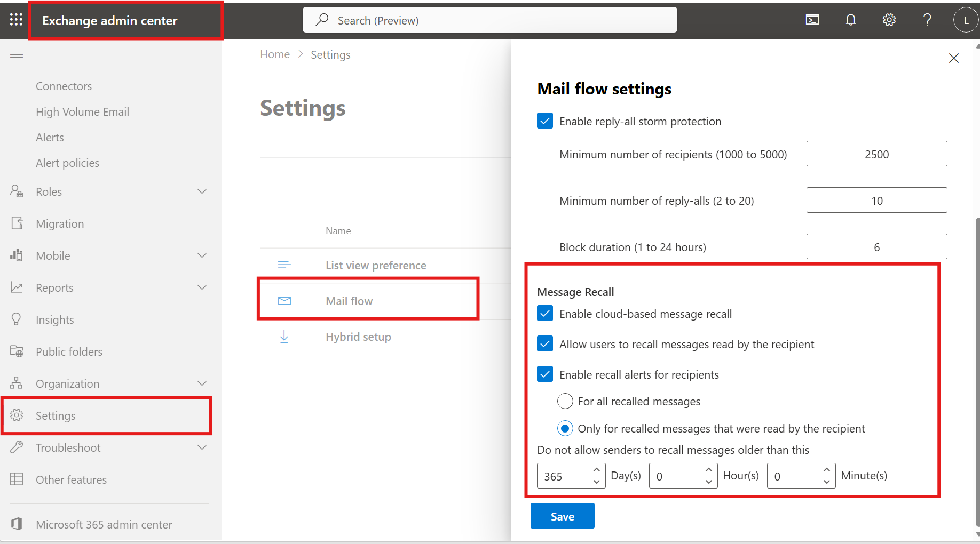
Task: Toggle Allow users to recall read messages
Action: 545,344
